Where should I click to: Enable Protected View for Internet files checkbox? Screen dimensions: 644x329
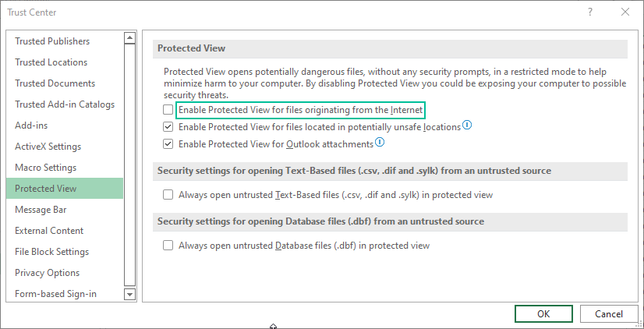[168, 110]
